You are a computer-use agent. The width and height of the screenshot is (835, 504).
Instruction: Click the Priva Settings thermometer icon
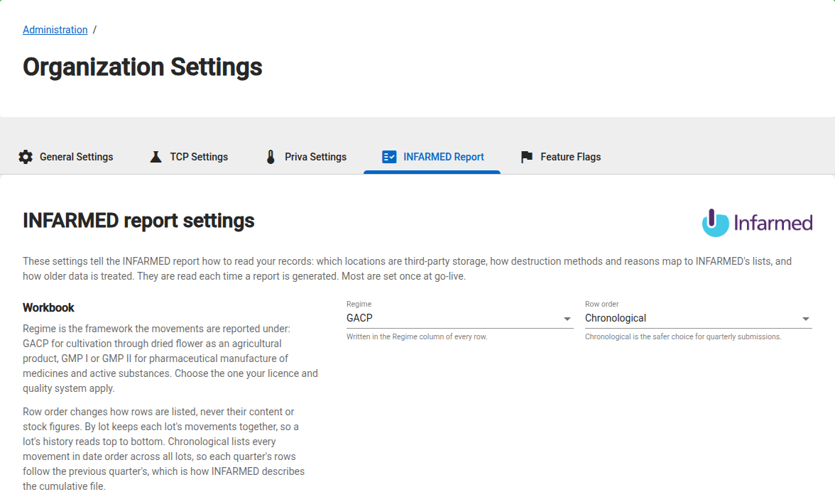[x=271, y=157]
